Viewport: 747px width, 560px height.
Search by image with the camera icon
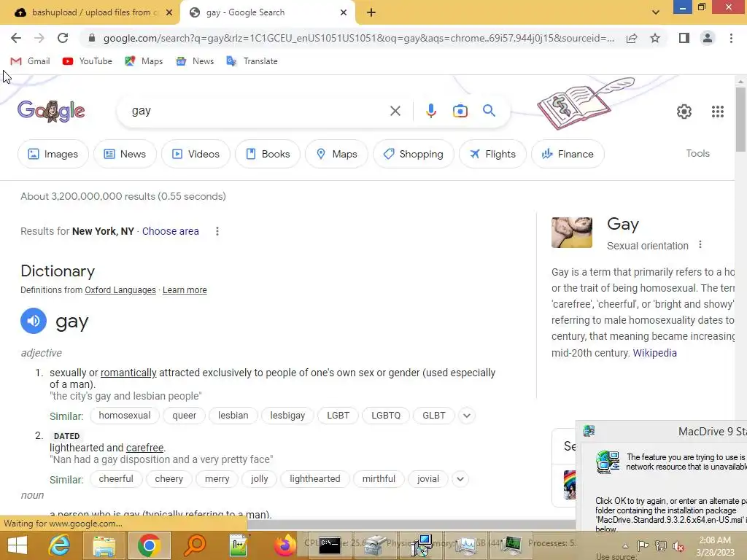460,111
